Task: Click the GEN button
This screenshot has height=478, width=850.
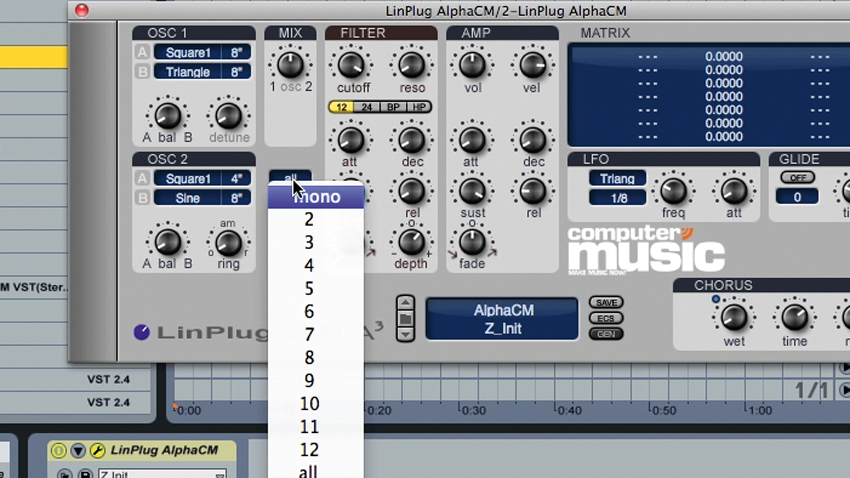Action: point(606,334)
